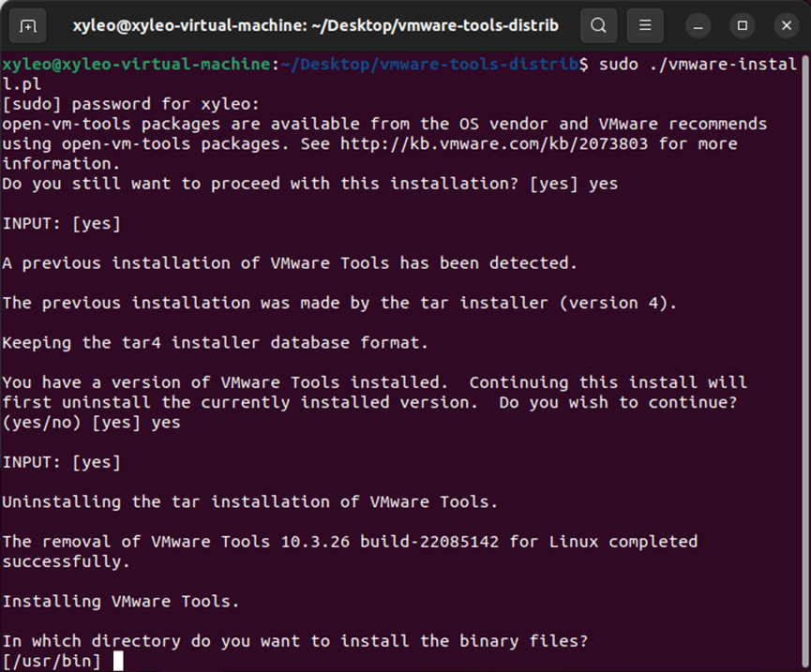
Task: Maximize the terminal window
Action: point(743,25)
